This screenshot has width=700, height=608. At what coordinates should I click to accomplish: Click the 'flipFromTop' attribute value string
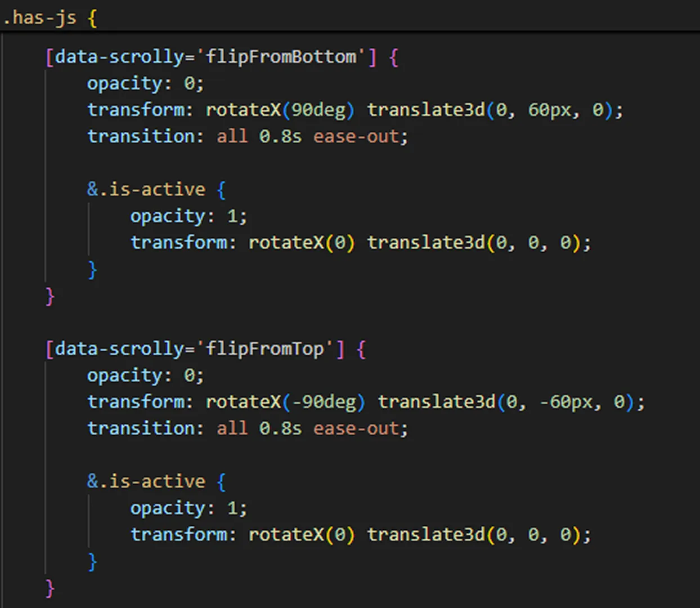pyautogui.click(x=264, y=349)
